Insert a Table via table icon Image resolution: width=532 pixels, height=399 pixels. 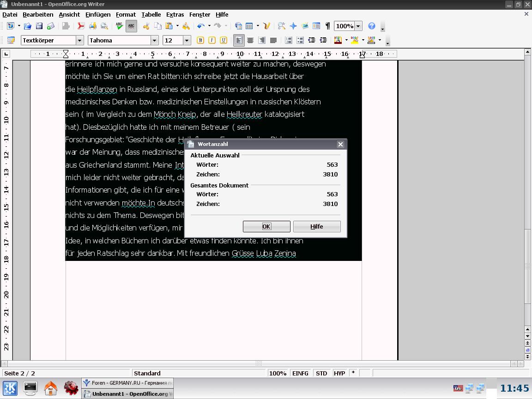(249, 26)
